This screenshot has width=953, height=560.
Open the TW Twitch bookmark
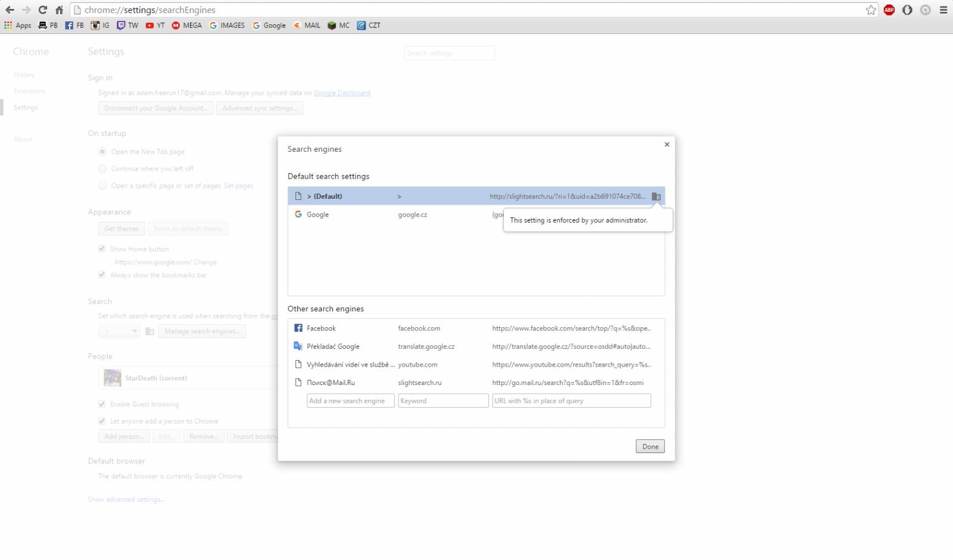click(127, 26)
